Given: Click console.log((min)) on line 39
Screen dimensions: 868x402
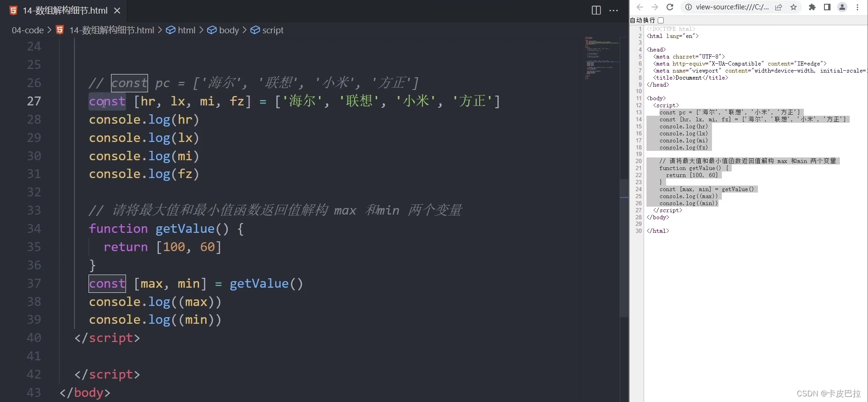Looking at the screenshot, I should pyautogui.click(x=155, y=320).
